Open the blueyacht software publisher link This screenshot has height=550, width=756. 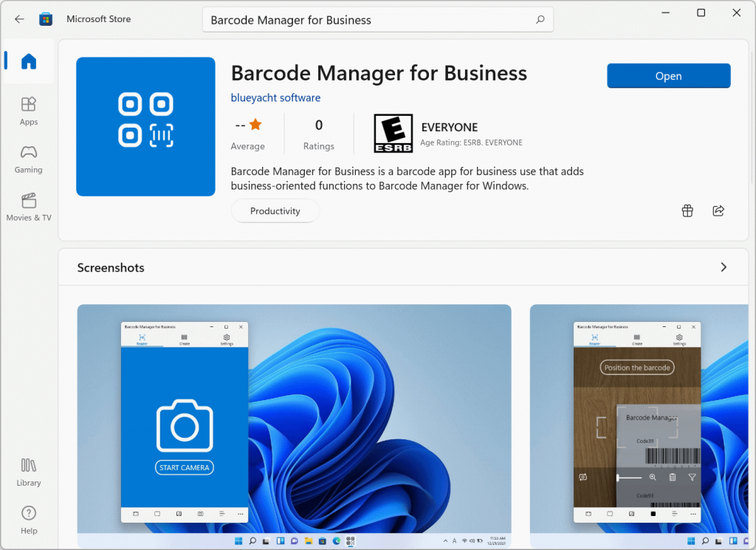click(x=275, y=97)
